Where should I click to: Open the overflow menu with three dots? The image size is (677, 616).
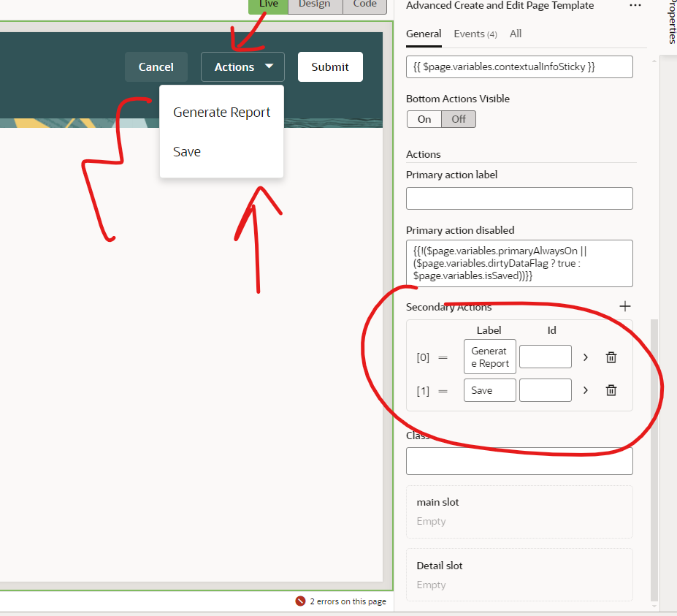click(x=635, y=6)
